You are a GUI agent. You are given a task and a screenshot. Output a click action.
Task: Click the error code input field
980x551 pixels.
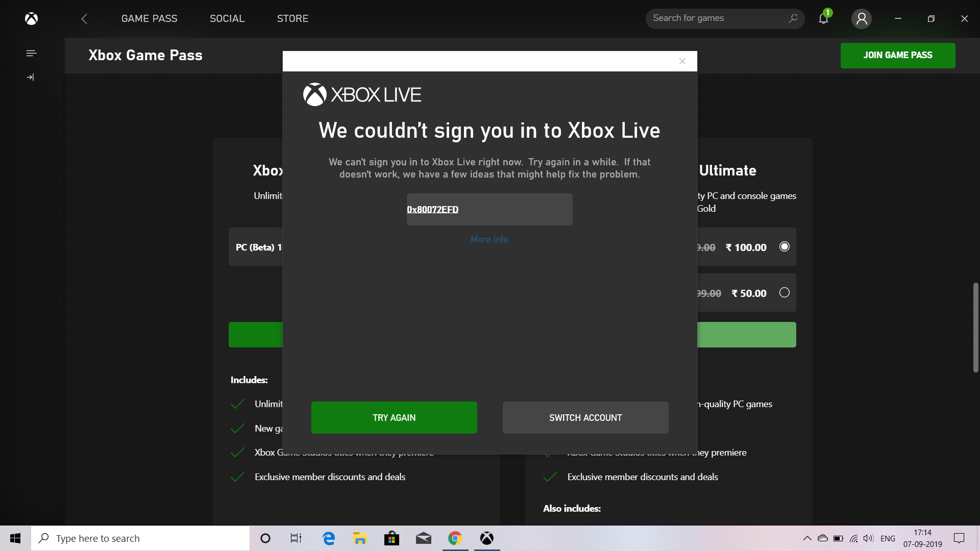(489, 209)
